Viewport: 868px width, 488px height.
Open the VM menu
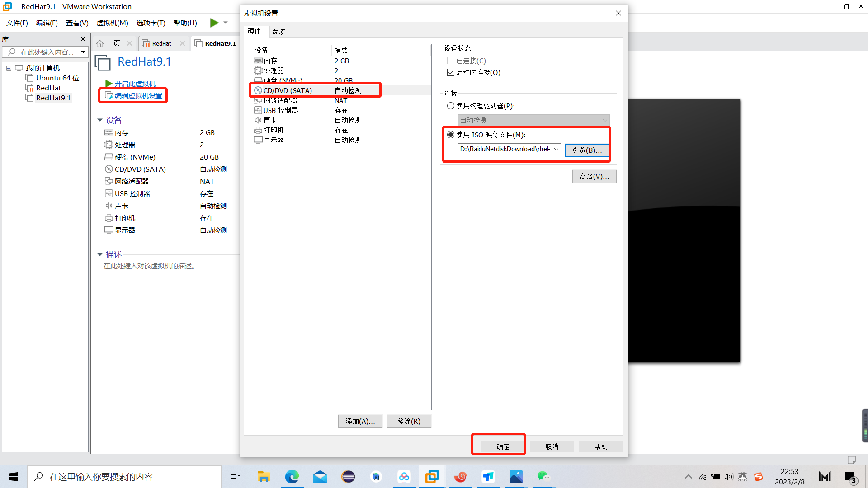click(x=113, y=23)
